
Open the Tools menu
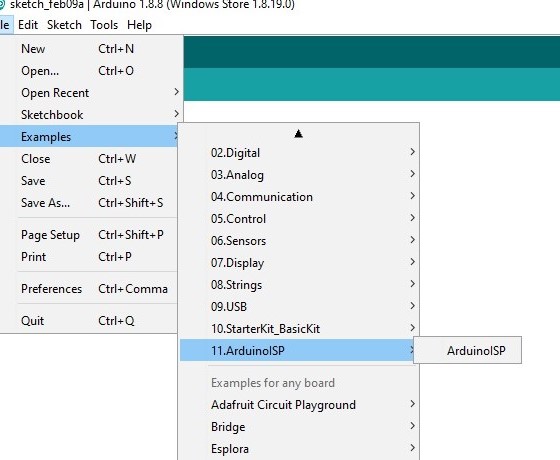104,25
